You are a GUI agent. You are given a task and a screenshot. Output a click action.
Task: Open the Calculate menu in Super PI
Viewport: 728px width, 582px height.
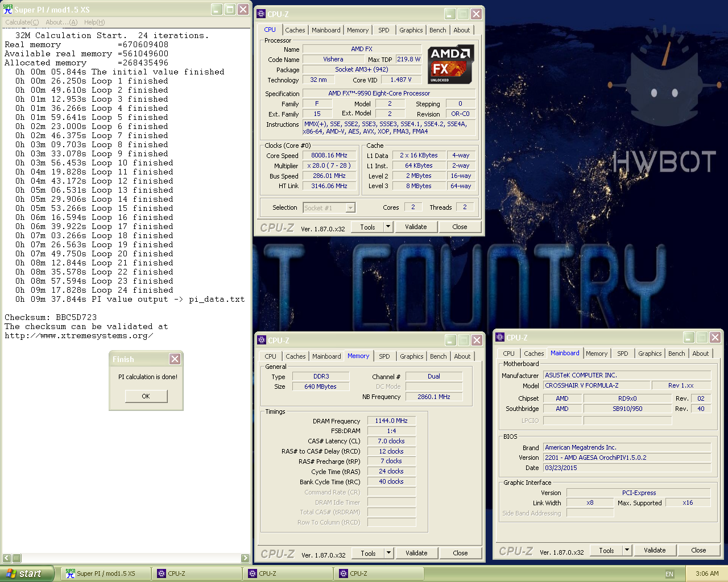click(22, 22)
